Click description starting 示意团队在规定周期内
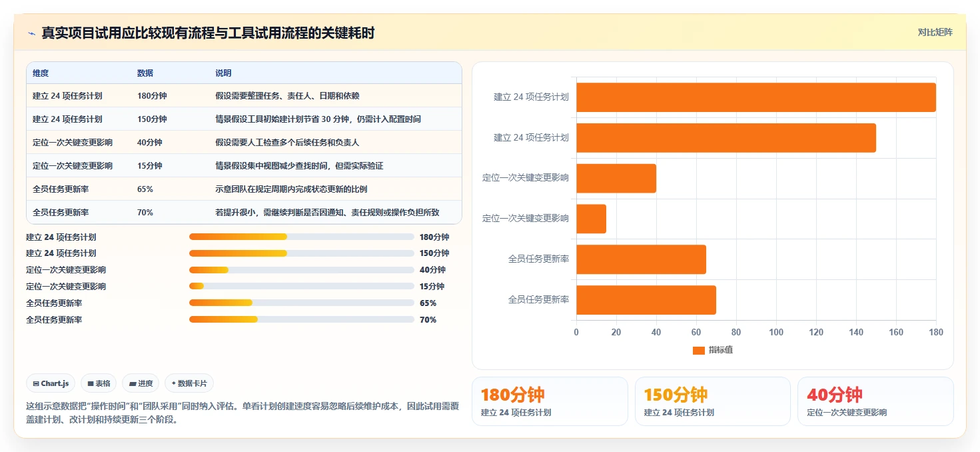The image size is (980, 452). pyautogui.click(x=291, y=189)
